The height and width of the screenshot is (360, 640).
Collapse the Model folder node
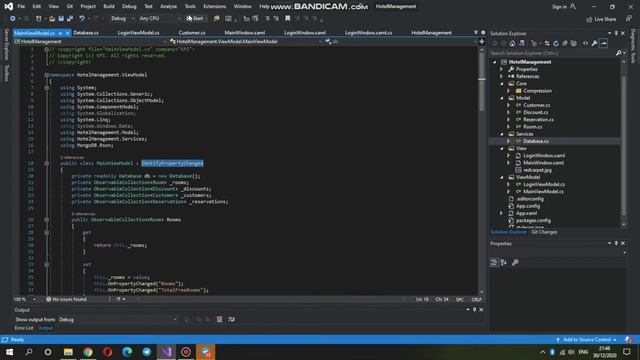(502, 98)
